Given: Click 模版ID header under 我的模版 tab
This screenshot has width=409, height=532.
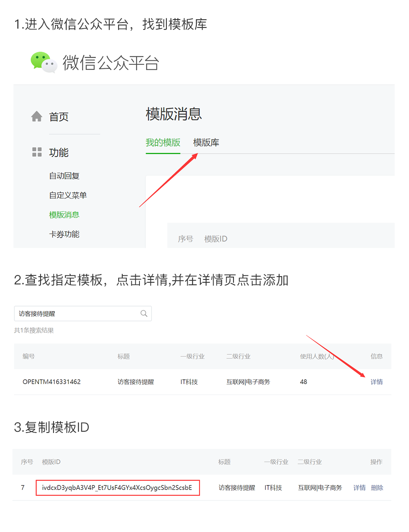Looking at the screenshot, I should [x=216, y=239].
